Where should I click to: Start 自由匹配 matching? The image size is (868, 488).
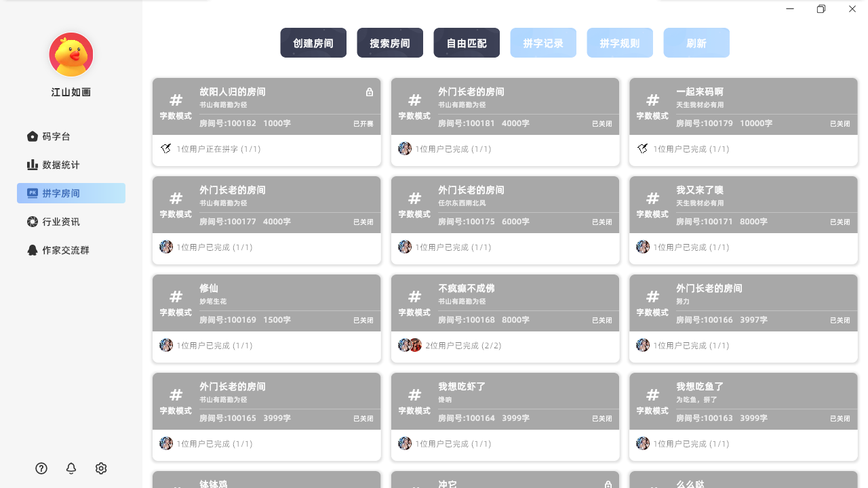pos(467,43)
